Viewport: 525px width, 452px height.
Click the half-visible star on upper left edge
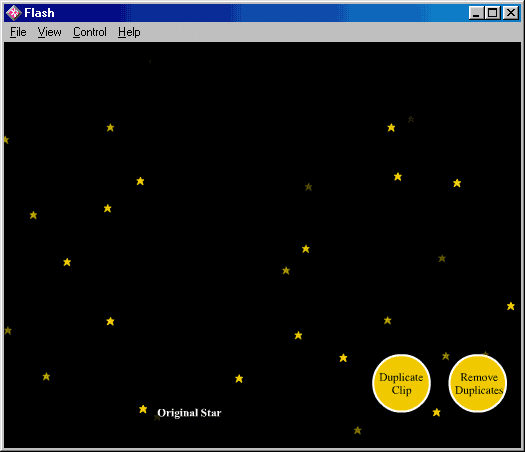pyautogui.click(x=6, y=140)
